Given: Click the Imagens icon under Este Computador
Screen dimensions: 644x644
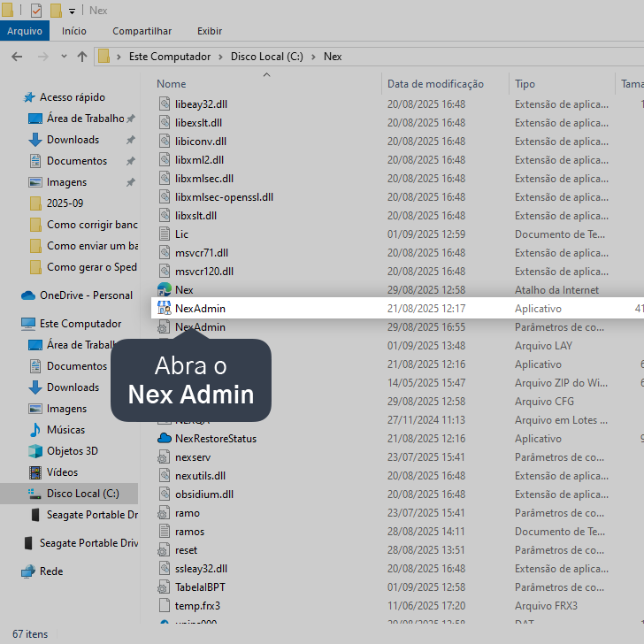Looking at the screenshot, I should click(35, 409).
